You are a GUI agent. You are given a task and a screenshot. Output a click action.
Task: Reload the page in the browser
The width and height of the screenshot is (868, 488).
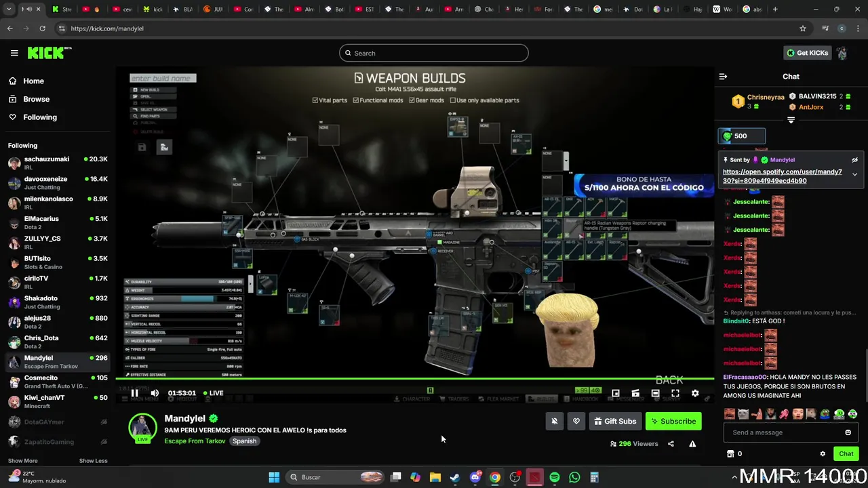42,28
